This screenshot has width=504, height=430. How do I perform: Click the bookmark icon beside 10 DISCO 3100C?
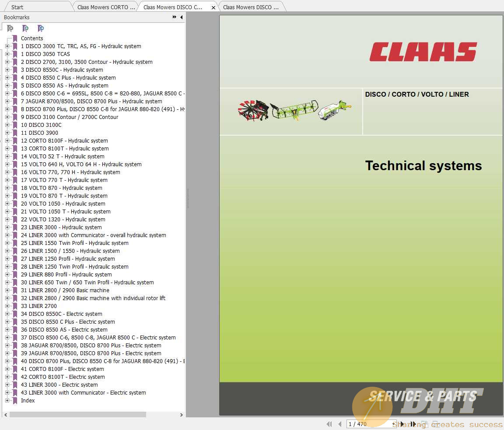[x=15, y=125]
